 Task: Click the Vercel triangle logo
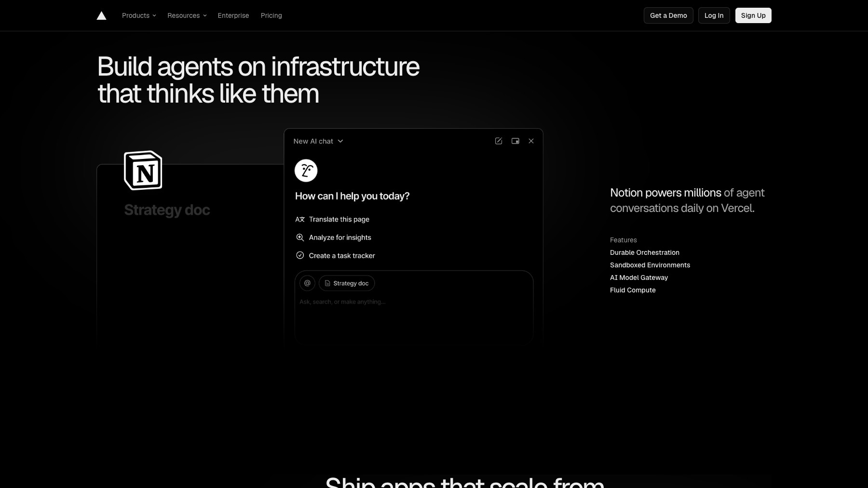coord(101,15)
